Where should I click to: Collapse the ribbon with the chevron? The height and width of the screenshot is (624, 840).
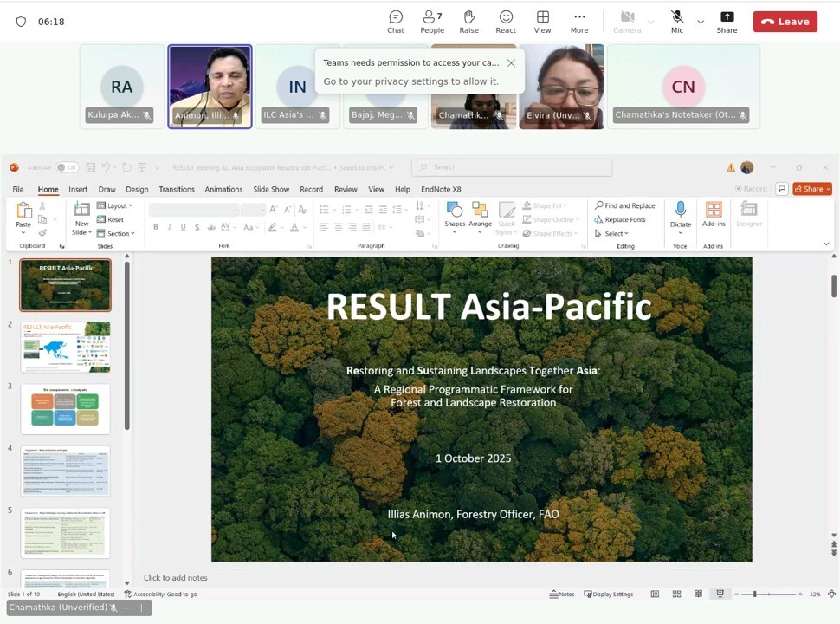(x=826, y=244)
